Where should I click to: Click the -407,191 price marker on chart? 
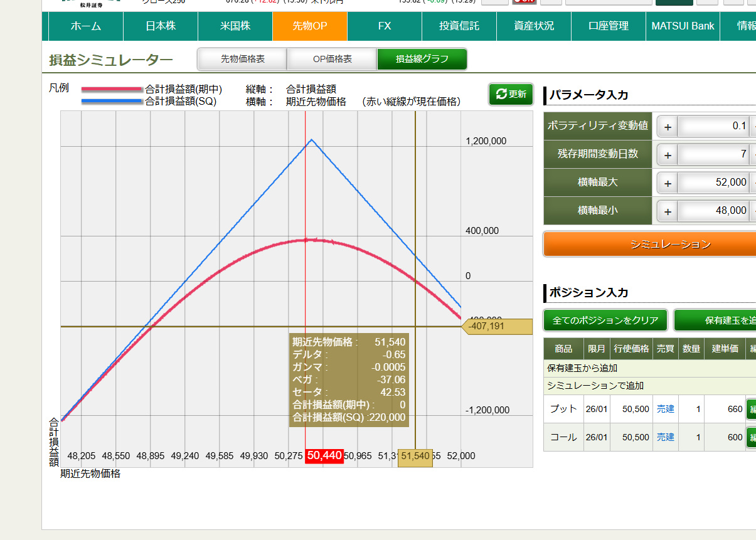(x=498, y=326)
